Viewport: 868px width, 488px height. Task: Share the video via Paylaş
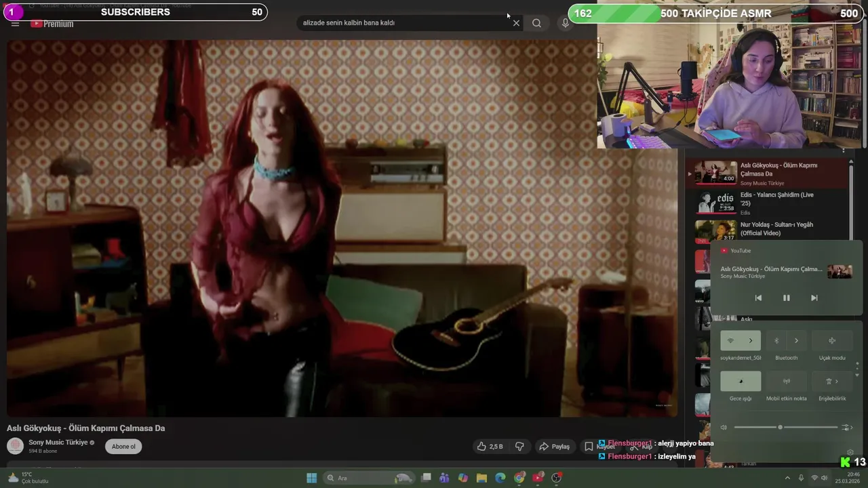click(x=554, y=446)
